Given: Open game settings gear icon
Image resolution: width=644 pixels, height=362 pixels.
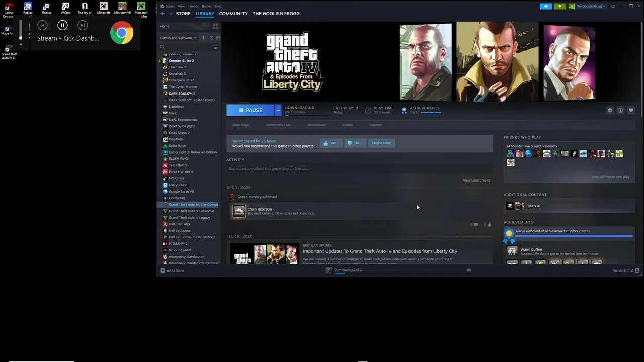Looking at the screenshot, I should [x=610, y=110].
